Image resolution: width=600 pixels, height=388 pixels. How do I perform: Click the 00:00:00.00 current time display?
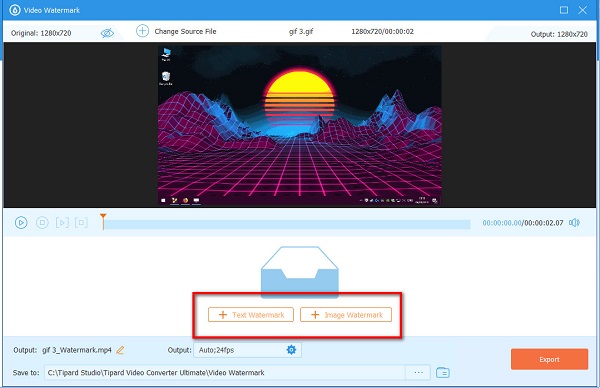(x=502, y=223)
